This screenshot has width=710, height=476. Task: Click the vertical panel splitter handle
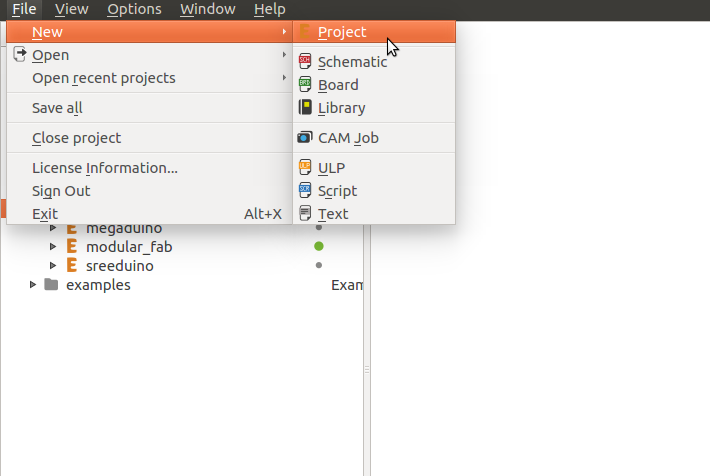click(x=367, y=370)
